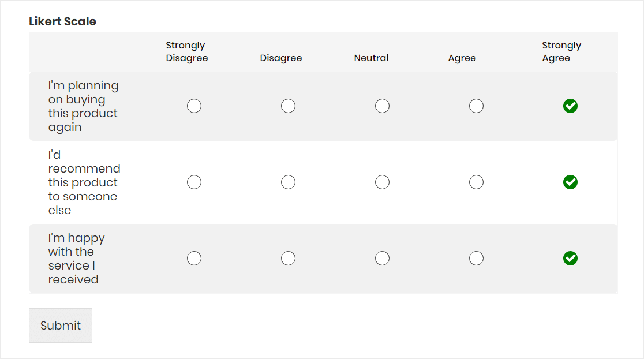644x359 pixels.
Task: Click the Neutral column header
Action: point(371,58)
